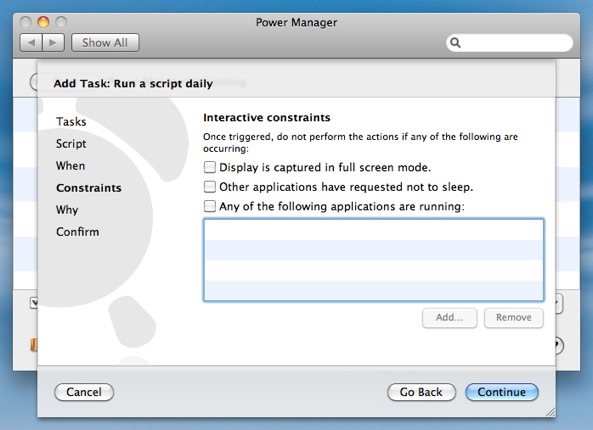Tick 'Any of the following applications are running'
Screen dimensions: 593x430
(x=210, y=206)
